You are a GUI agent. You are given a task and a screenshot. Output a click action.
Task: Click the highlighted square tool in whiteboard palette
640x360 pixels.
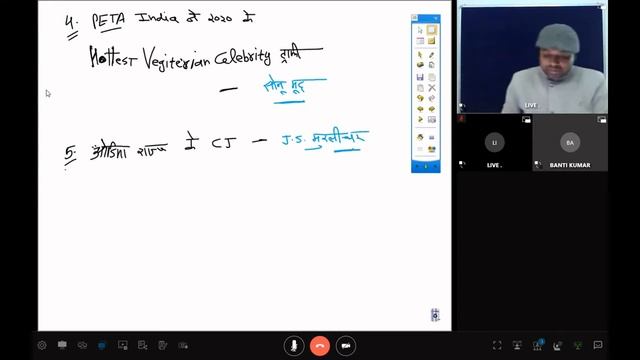click(431, 30)
